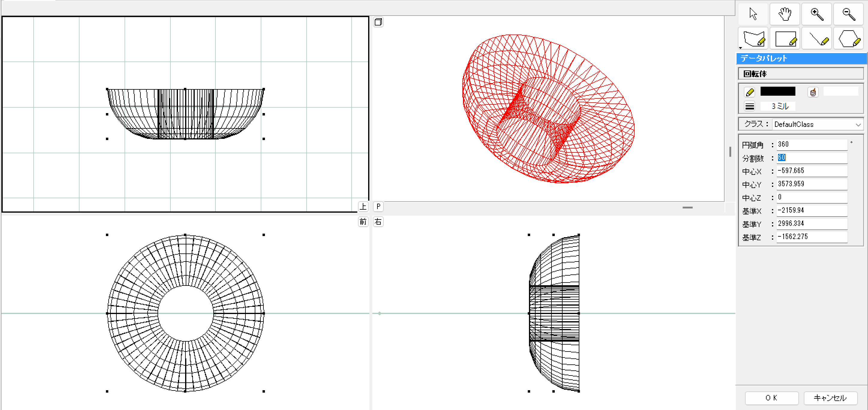Switch view using the 上 (top) button
868x410 pixels.
[363, 207]
